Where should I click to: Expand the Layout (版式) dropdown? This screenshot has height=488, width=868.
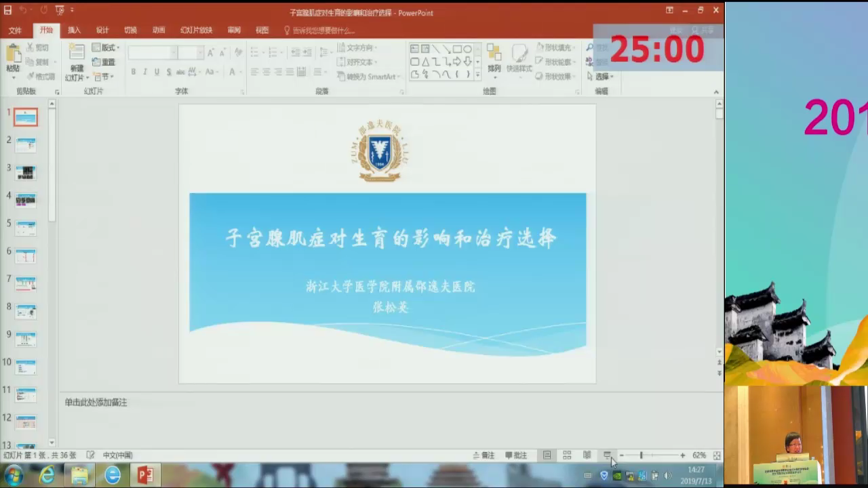pos(106,47)
